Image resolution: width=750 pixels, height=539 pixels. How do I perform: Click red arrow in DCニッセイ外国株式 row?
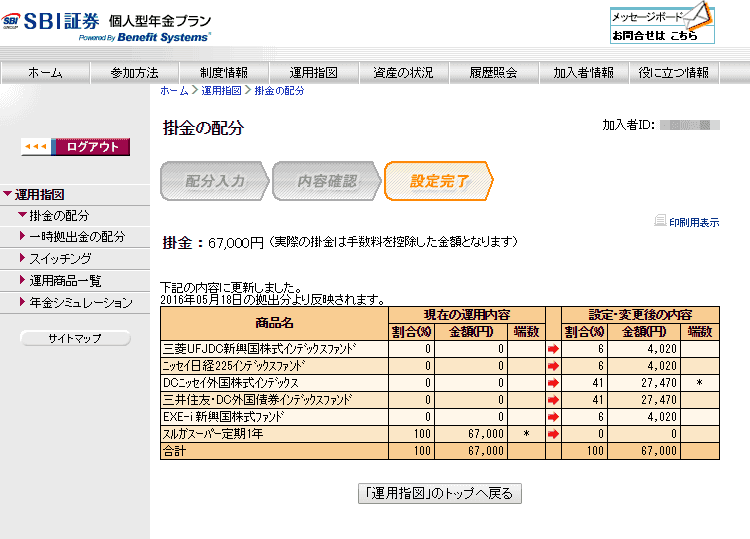point(553,383)
